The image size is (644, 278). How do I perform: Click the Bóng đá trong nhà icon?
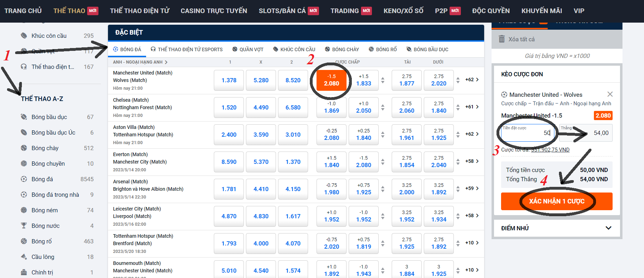click(24, 195)
